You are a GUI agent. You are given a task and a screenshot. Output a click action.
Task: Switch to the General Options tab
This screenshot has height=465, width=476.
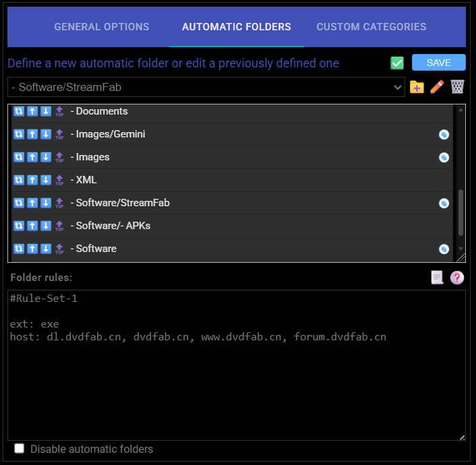click(x=102, y=27)
